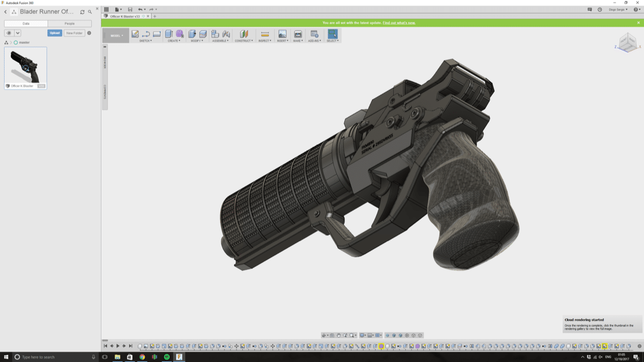Screen dimensions: 644x362
Task: Select the Fillet modify tool
Action: tap(203, 34)
